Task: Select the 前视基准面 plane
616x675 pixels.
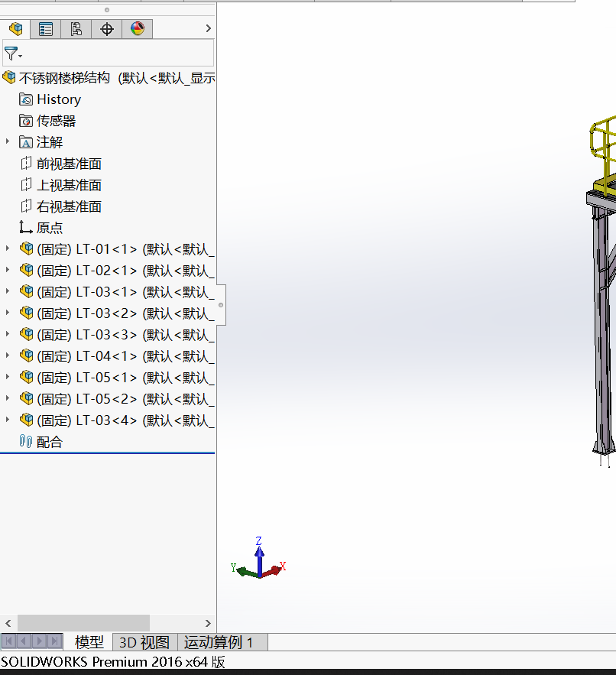Action: point(69,164)
